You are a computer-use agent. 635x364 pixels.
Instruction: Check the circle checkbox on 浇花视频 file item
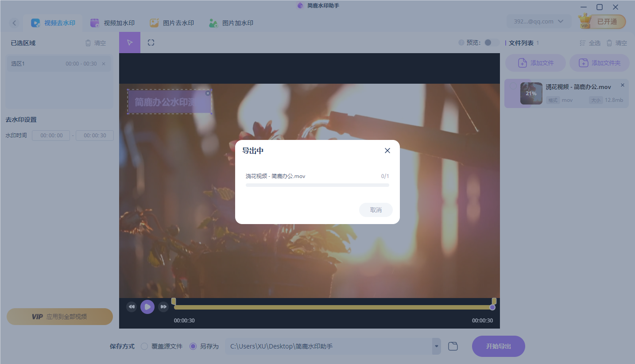pyautogui.click(x=513, y=86)
